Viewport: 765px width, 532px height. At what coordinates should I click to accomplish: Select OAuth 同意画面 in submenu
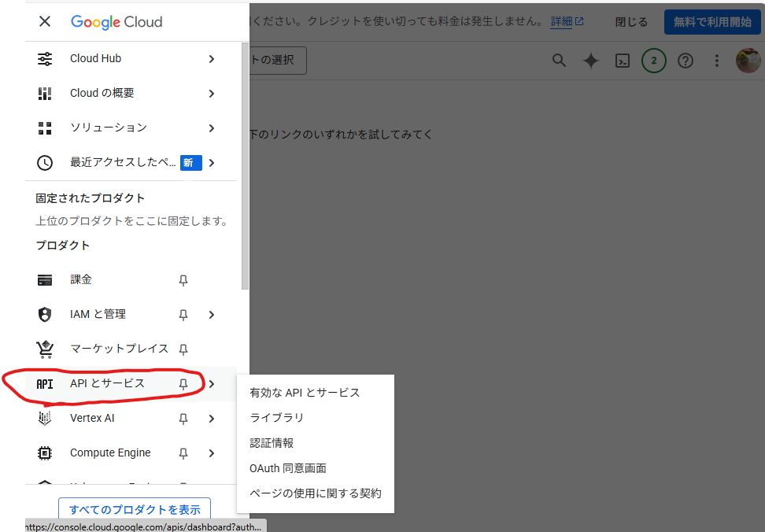tap(315, 468)
